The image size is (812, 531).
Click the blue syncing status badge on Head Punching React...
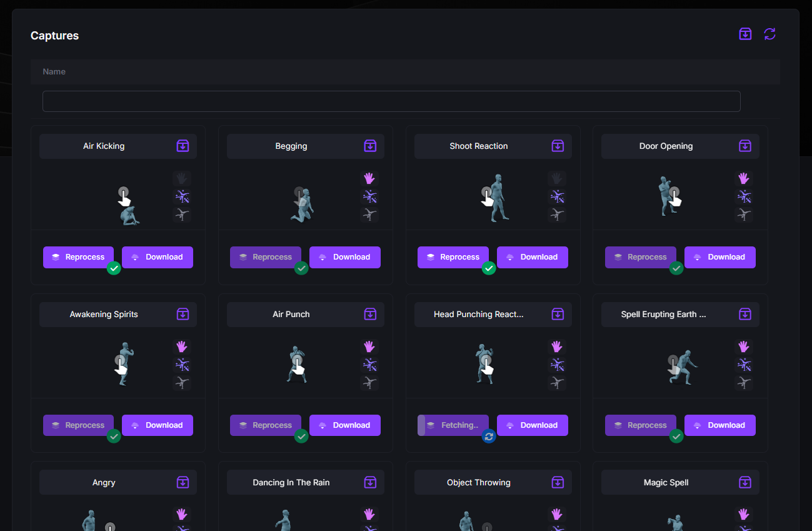(489, 437)
